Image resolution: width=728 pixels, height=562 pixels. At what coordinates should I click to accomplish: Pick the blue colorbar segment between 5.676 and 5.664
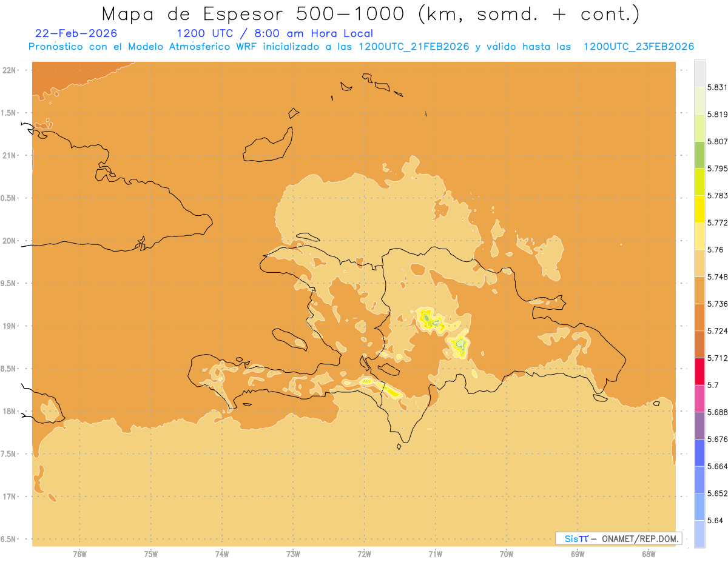tap(699, 453)
